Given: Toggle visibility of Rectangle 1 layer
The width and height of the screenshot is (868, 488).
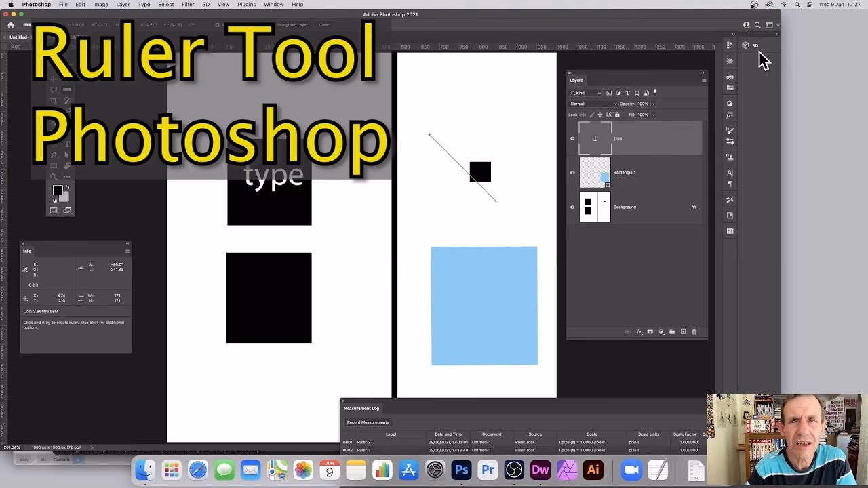Looking at the screenshot, I should pyautogui.click(x=572, y=172).
